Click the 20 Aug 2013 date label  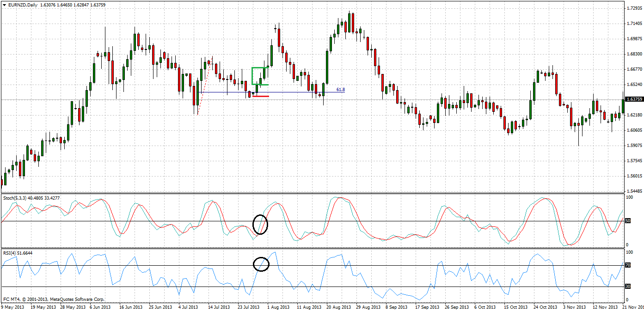click(339, 307)
